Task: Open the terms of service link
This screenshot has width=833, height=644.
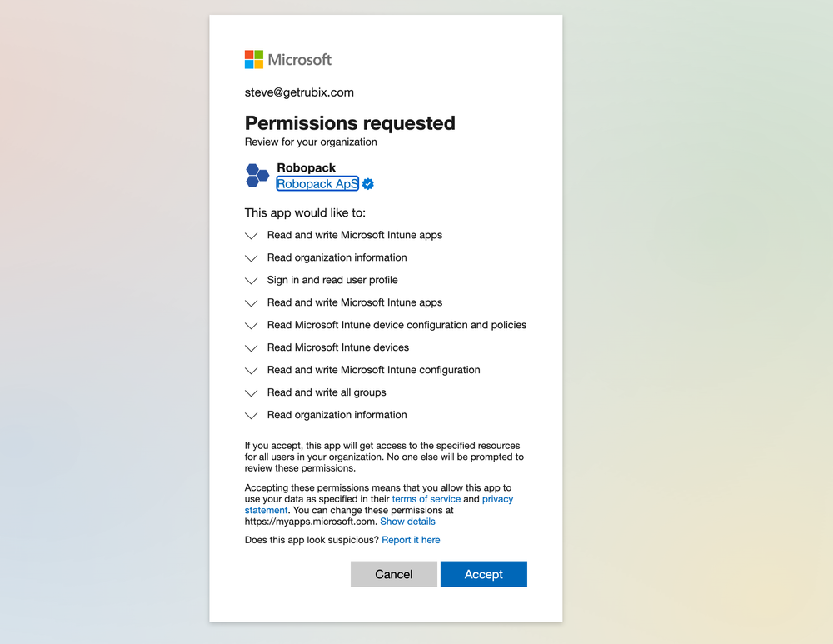Action: 426,499
